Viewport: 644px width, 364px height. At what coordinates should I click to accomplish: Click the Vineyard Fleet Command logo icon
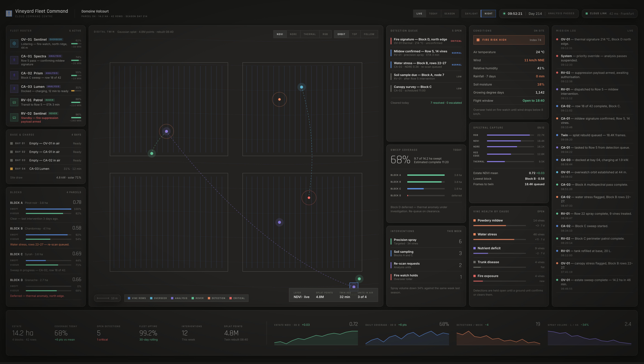point(9,13)
